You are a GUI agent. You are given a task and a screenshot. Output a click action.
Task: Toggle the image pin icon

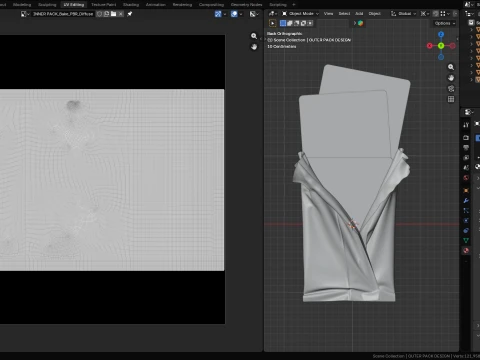[x=130, y=14]
